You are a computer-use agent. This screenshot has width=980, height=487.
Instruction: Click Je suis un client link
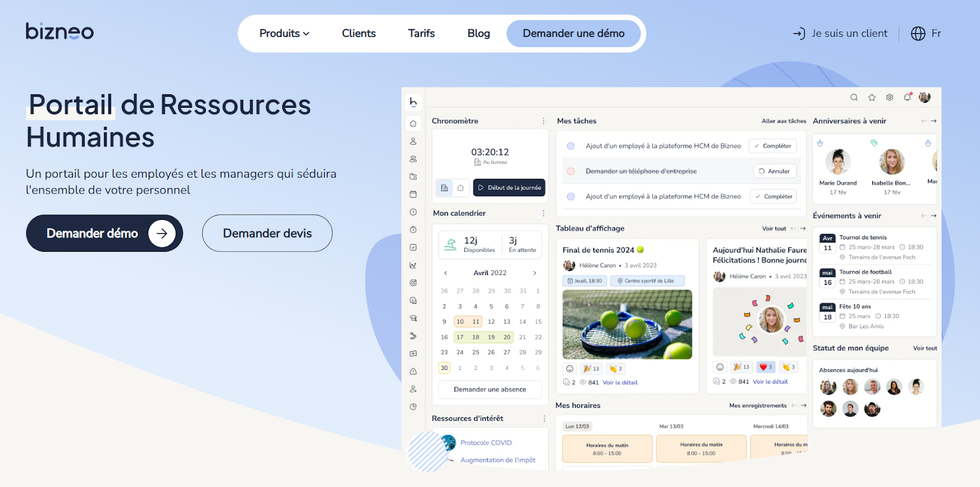[x=840, y=34]
